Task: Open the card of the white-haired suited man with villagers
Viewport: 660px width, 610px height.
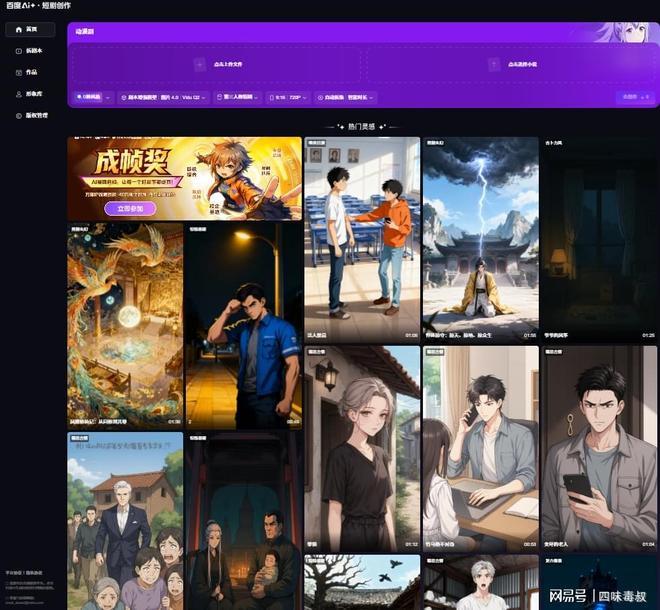Action: 125,521
